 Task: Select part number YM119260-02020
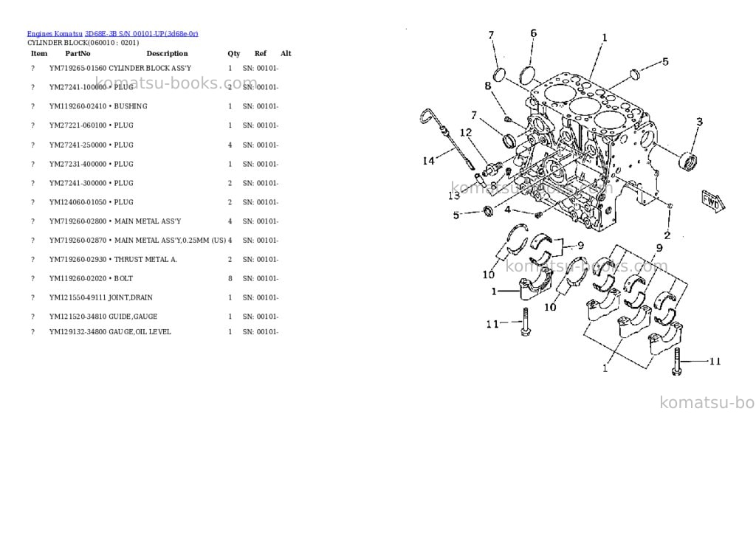(78, 279)
